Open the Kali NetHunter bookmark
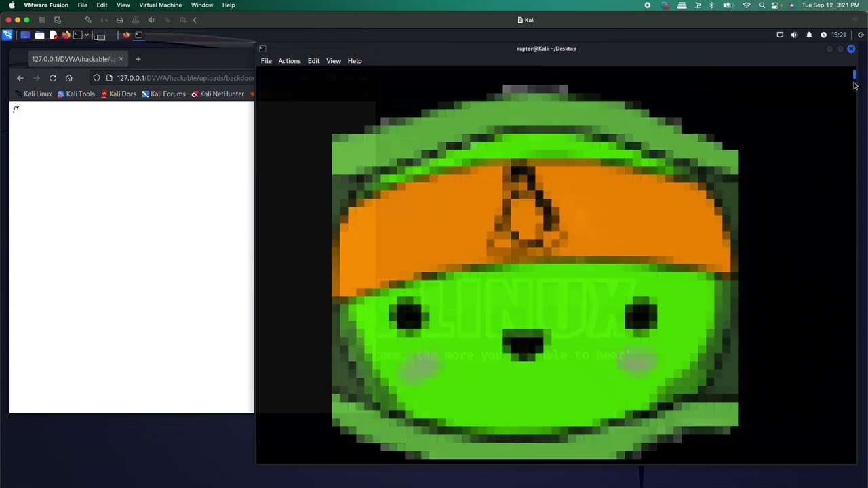This screenshot has width=868, height=488. (x=218, y=94)
